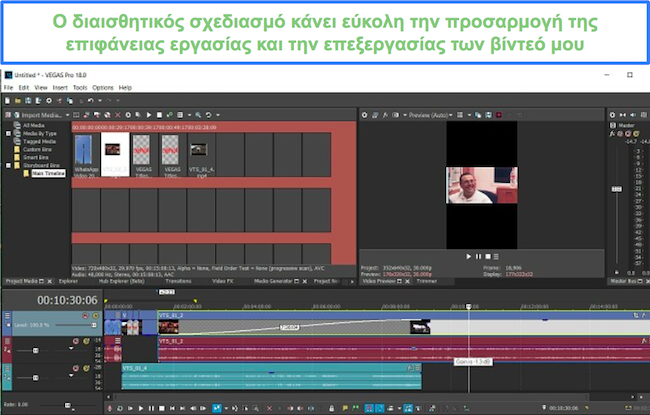This screenshot has width=650, height=415.
Task: Toggle solo on the video track header
Action: (x=96, y=316)
